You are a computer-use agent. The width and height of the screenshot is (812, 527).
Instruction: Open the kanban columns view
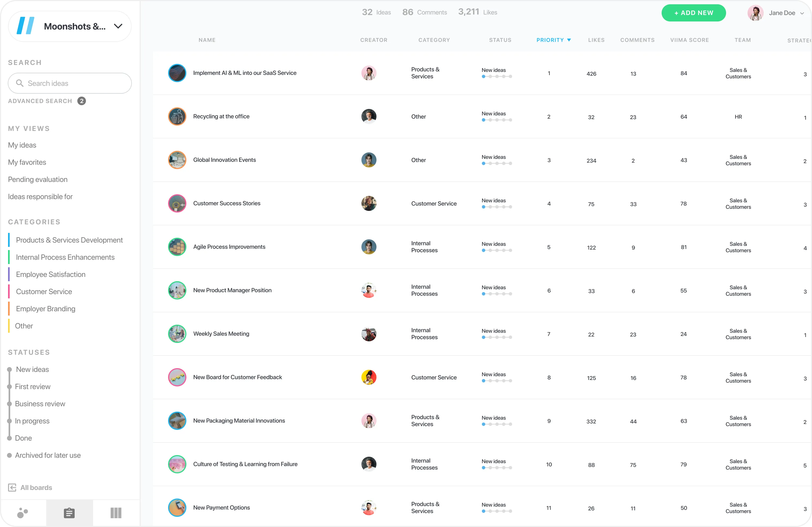pos(116,513)
